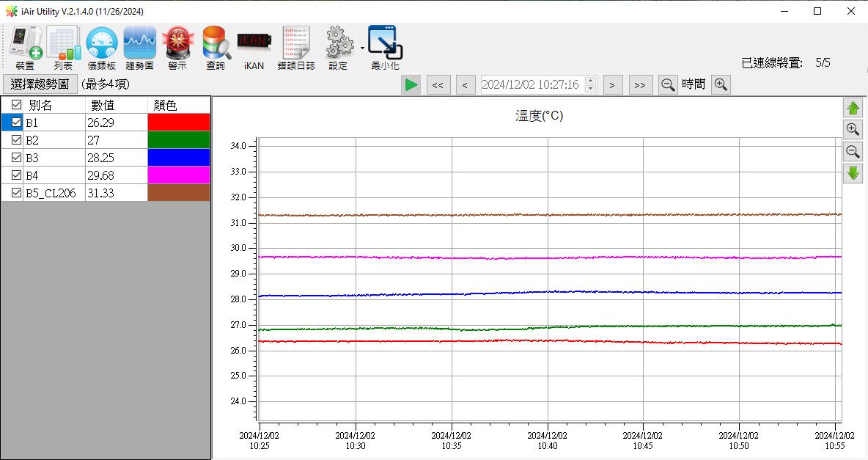Open the 列表 list view icon
This screenshot has height=460, width=868.
coord(64,47)
